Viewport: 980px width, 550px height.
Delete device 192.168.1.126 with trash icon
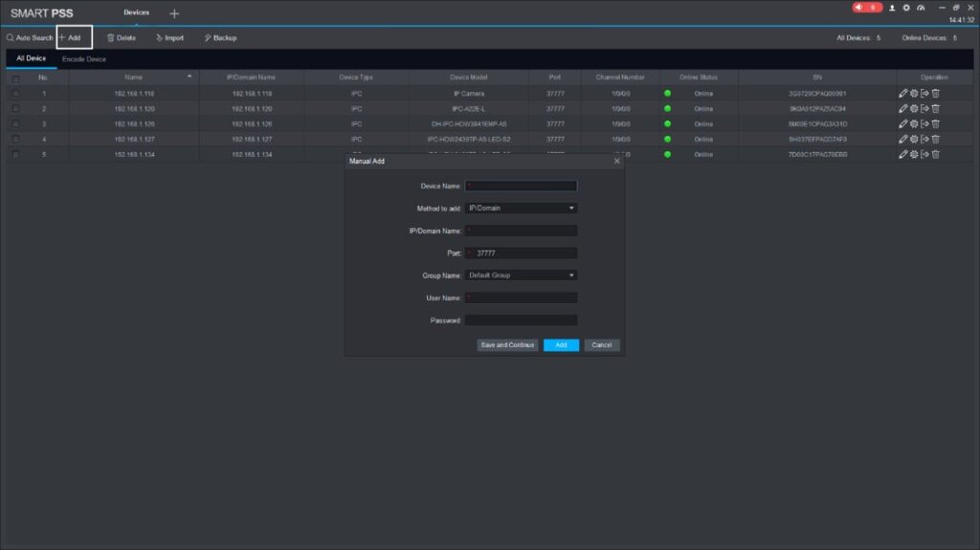click(936, 123)
